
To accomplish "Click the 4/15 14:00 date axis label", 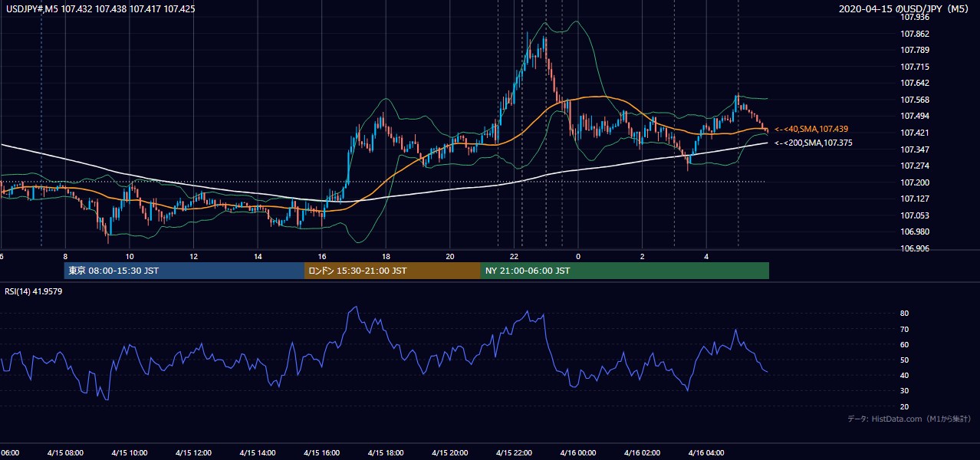I will pyautogui.click(x=257, y=453).
